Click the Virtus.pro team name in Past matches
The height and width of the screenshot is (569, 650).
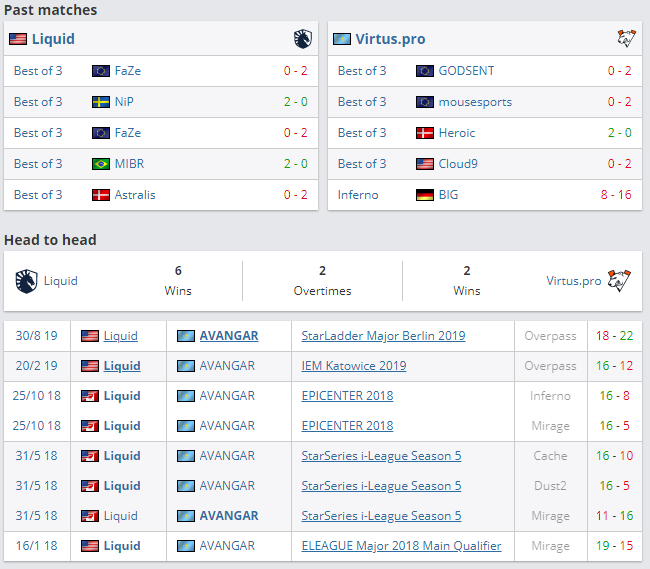point(390,39)
